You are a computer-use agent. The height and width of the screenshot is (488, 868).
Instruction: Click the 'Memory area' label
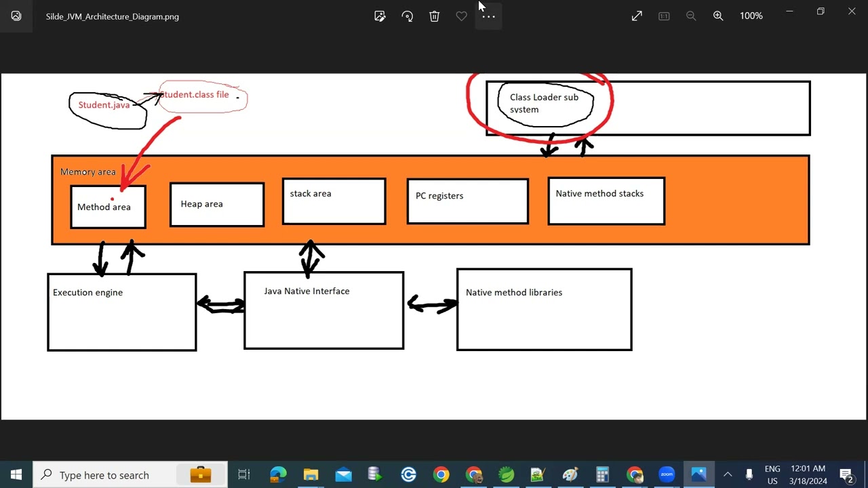tap(88, 172)
